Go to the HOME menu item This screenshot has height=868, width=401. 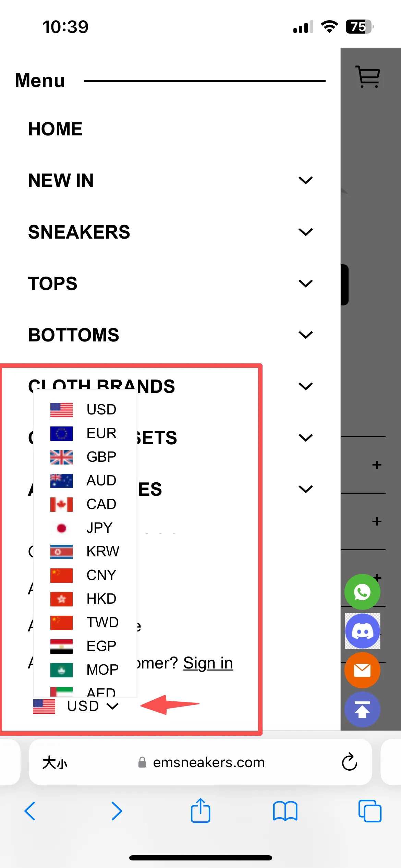tap(56, 129)
